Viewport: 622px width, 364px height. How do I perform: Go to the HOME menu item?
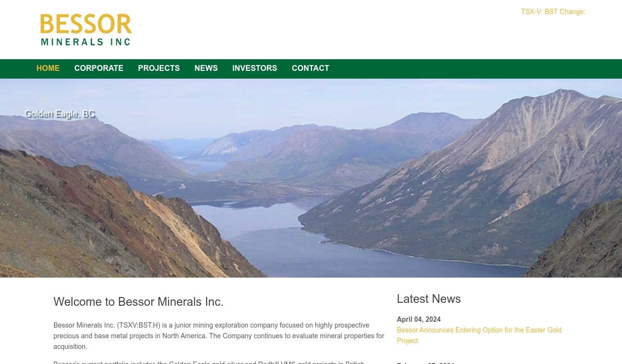click(48, 68)
